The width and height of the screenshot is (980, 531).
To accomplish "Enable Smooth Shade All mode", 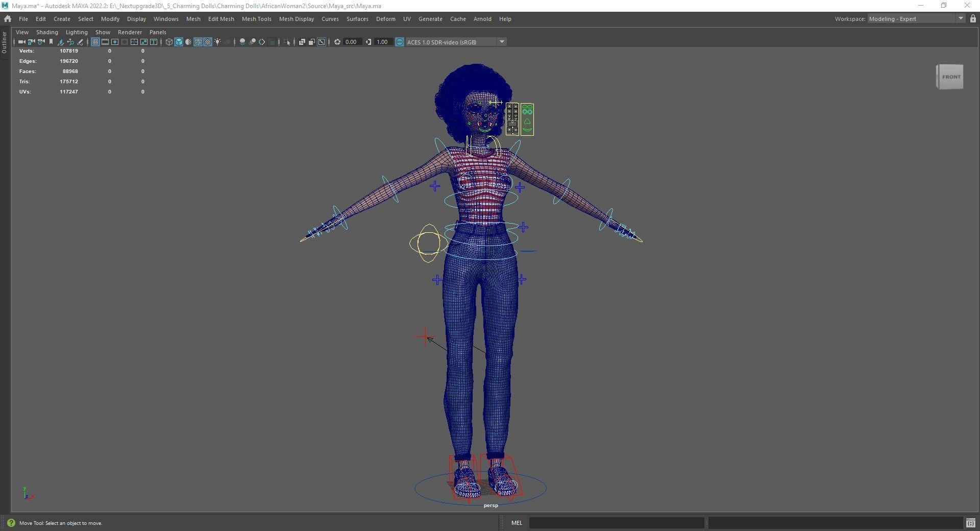I will 179,42.
